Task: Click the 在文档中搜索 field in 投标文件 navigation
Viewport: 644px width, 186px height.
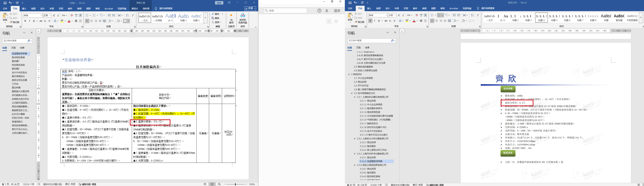Action: (x=371, y=41)
